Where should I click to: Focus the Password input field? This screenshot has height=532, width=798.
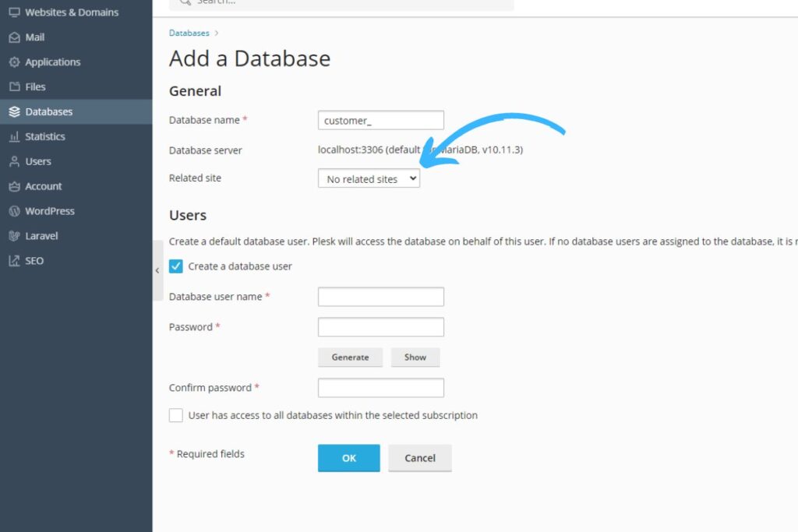(380, 327)
